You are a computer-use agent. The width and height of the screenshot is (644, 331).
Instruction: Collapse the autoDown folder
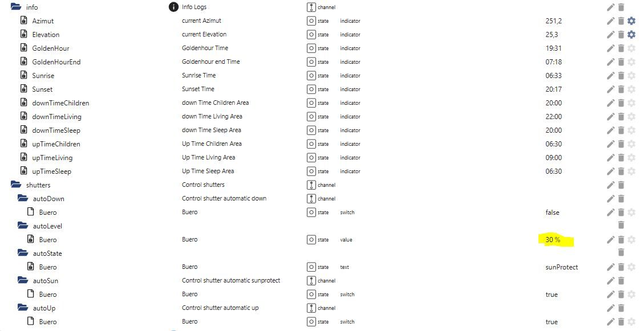tap(23, 199)
